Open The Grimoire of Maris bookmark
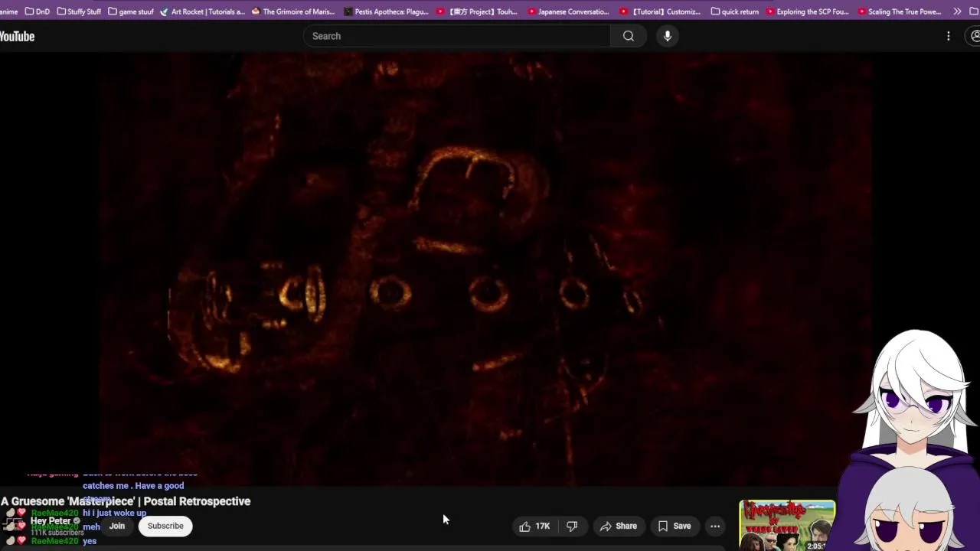Screen dimensions: 980x551 coord(293,11)
